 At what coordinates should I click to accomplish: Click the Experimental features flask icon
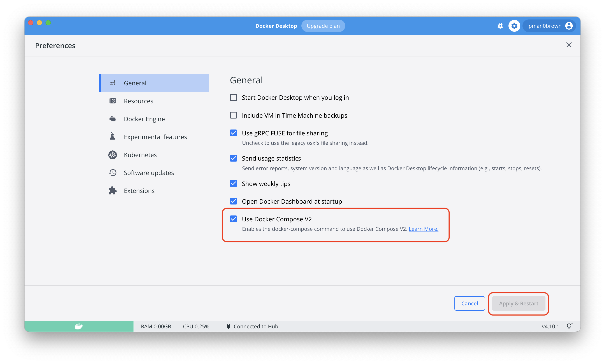click(x=113, y=137)
